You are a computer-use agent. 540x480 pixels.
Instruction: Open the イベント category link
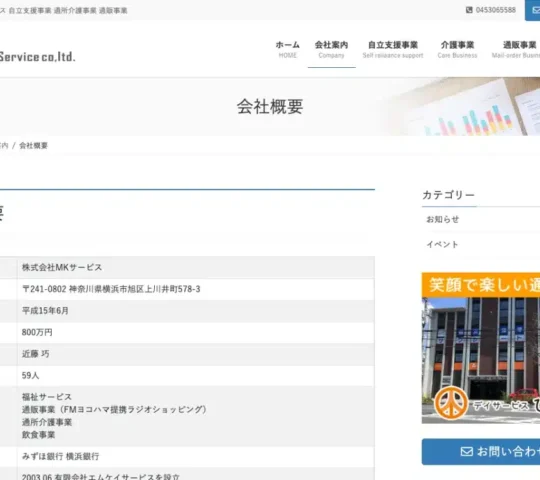(443, 244)
